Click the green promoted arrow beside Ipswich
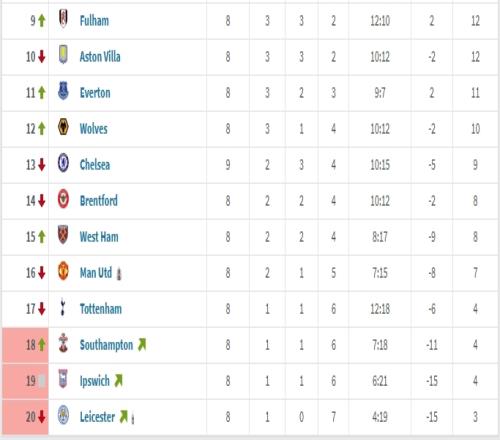500x440 pixels. coord(119,381)
